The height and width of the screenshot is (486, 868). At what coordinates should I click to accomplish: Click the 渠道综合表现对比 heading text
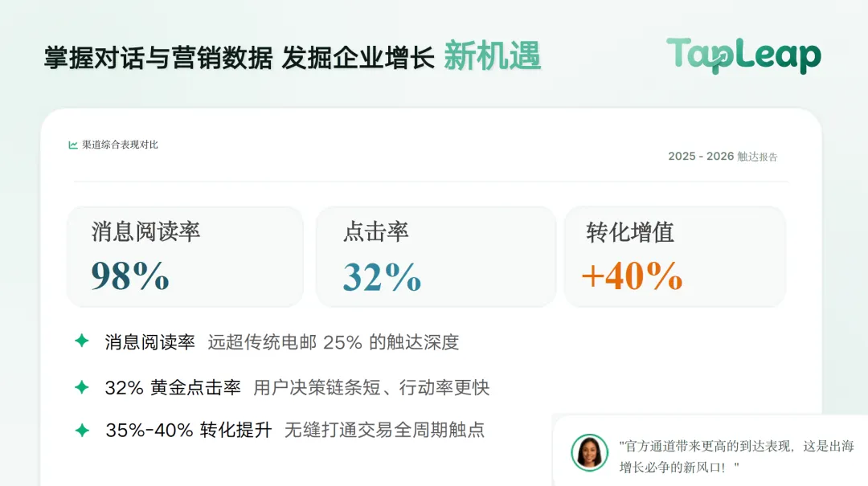point(120,145)
